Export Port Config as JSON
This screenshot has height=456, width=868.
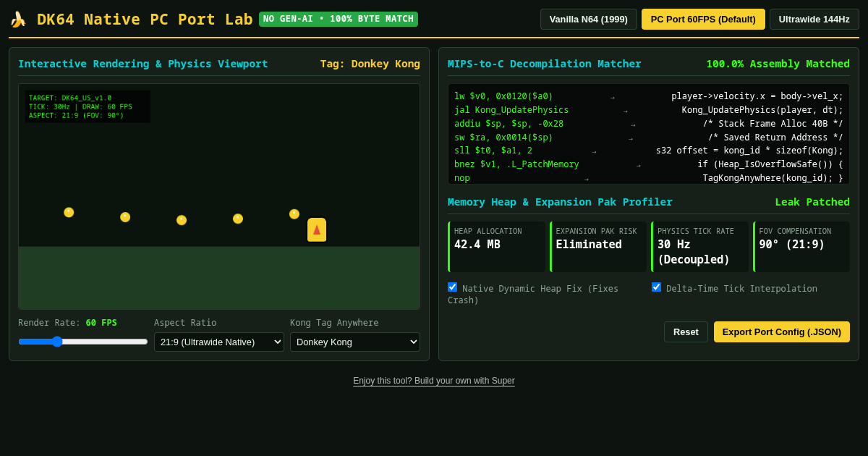pos(782,332)
